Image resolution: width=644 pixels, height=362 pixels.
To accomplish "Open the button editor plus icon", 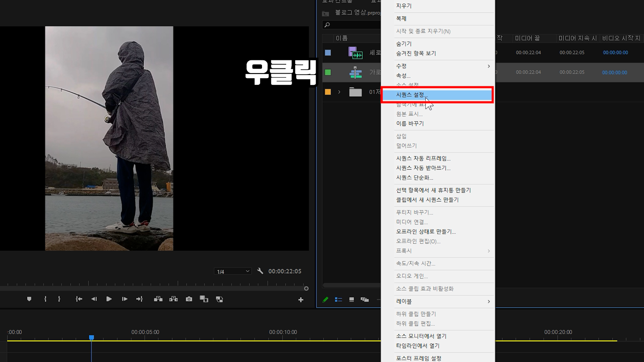I will point(301,300).
